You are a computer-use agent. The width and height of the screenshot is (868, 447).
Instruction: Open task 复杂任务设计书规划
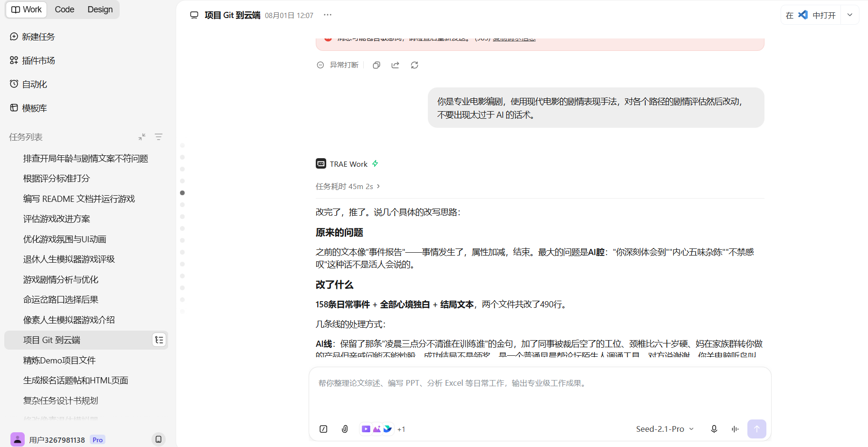(86, 400)
